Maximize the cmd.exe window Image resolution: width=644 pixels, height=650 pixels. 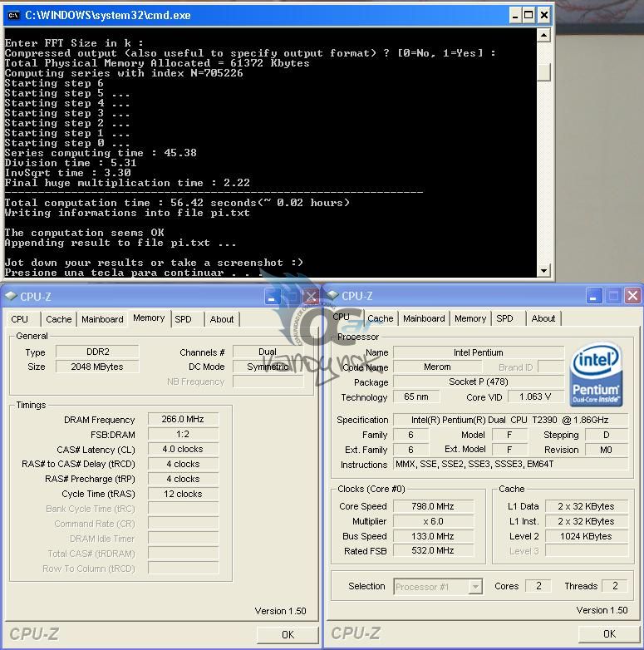coord(528,16)
